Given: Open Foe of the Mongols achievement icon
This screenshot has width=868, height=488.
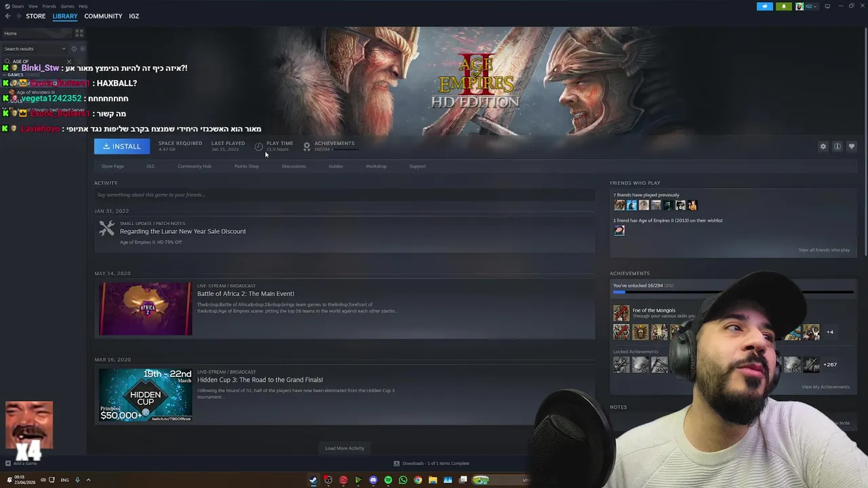Looking at the screenshot, I should tap(621, 313).
